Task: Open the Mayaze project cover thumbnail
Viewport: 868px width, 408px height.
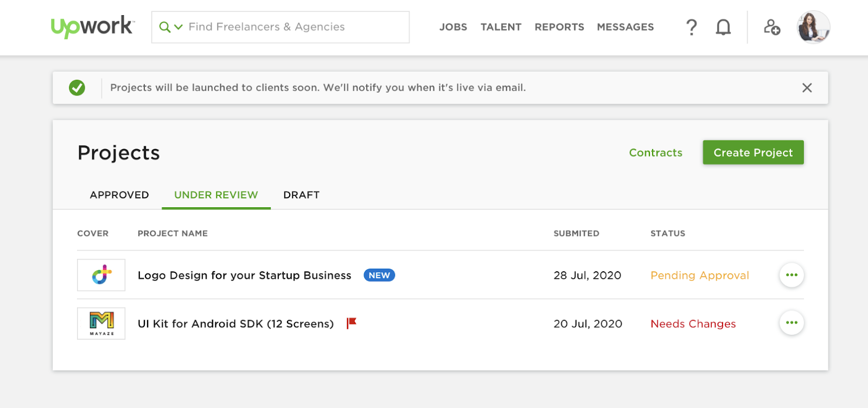Action: point(101,323)
